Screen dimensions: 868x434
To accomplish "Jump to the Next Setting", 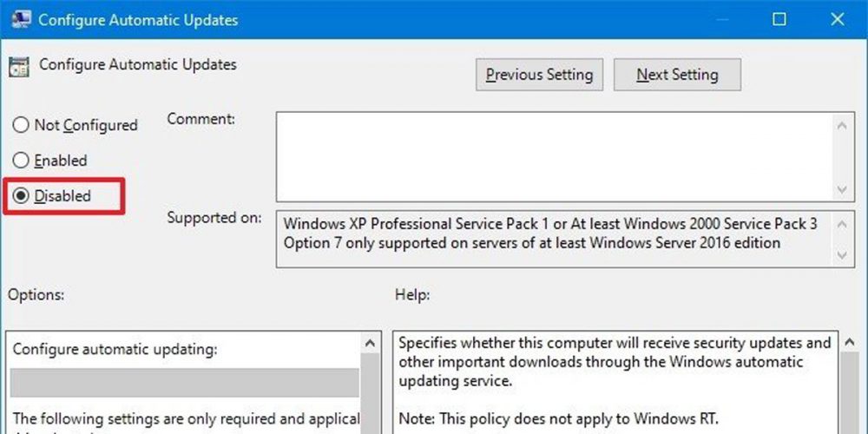I will click(677, 75).
